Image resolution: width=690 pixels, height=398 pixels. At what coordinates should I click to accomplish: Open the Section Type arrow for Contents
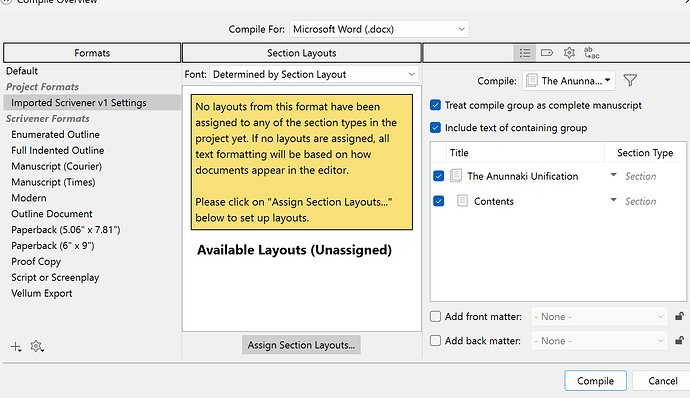click(x=613, y=200)
